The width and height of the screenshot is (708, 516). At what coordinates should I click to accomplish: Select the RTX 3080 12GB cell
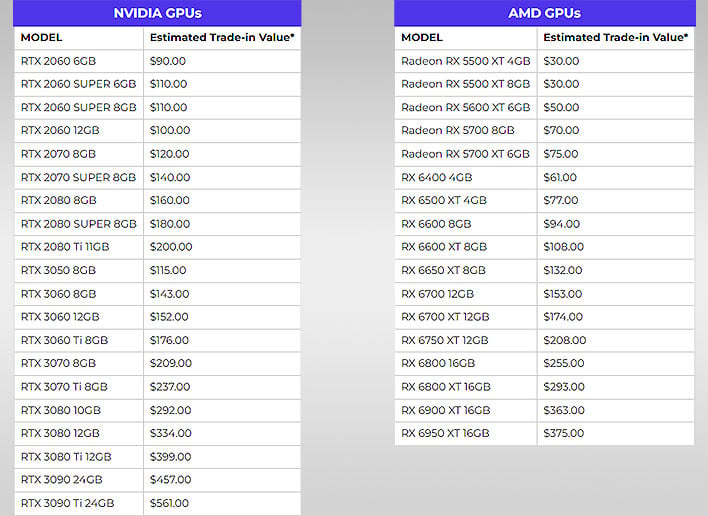coord(79,433)
